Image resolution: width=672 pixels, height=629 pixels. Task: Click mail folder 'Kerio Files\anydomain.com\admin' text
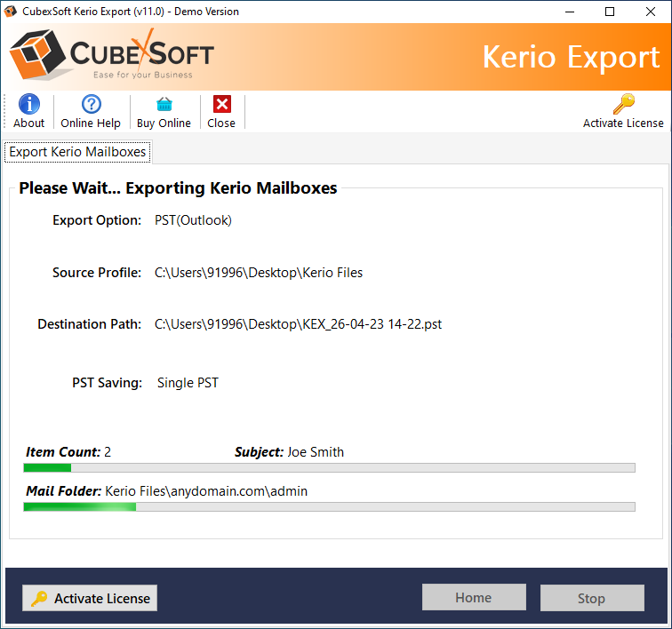tap(206, 491)
